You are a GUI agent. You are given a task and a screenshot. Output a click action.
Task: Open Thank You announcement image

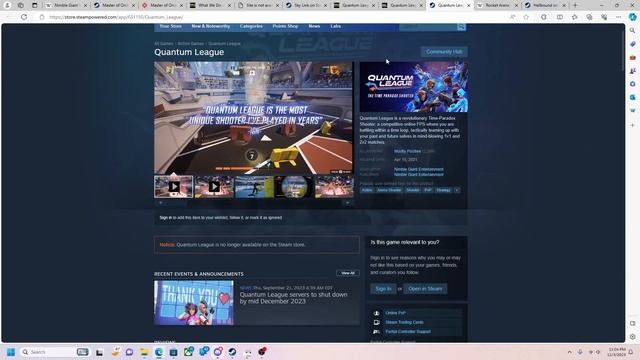pos(194,302)
